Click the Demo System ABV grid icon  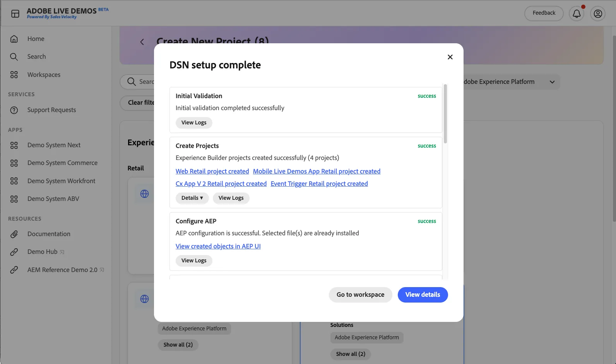coord(14,199)
